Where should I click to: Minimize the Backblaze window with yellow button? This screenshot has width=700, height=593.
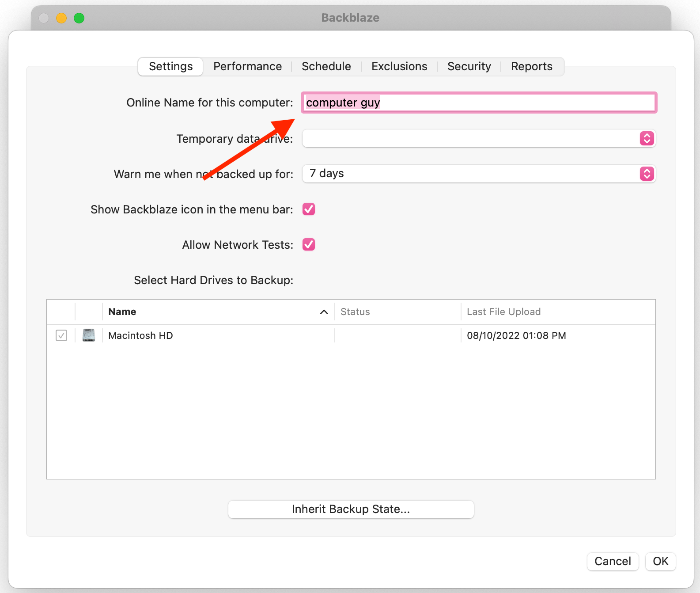61,18
